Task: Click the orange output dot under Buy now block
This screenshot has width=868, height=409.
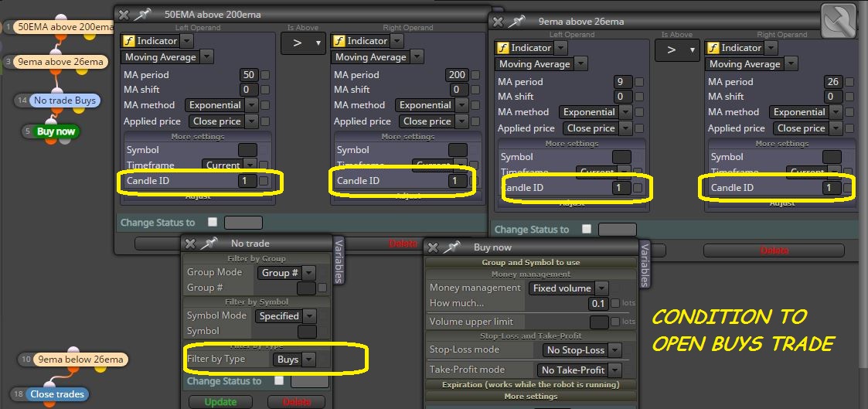Action: point(50,141)
